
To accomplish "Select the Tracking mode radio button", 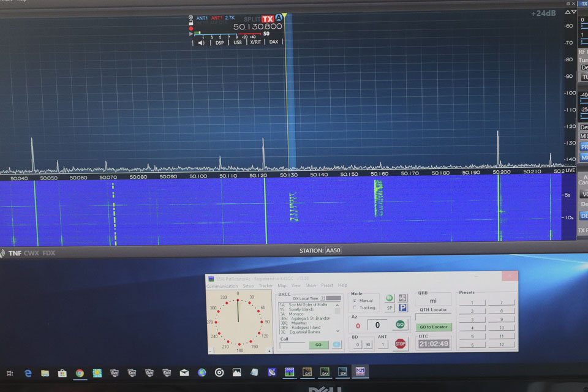I will [x=355, y=307].
